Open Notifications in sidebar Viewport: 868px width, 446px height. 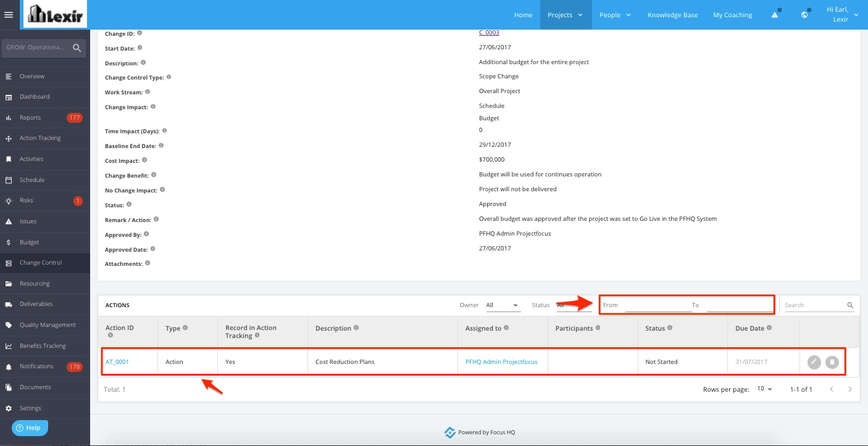point(45,366)
